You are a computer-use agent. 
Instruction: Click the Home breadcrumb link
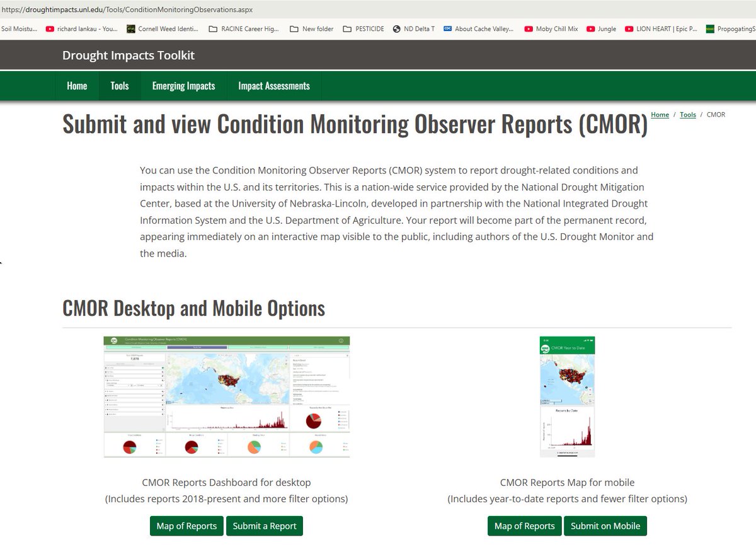pyautogui.click(x=660, y=115)
